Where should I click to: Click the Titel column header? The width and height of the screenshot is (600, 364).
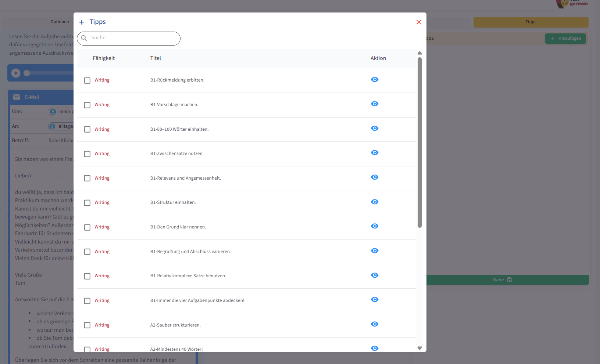[156, 58]
